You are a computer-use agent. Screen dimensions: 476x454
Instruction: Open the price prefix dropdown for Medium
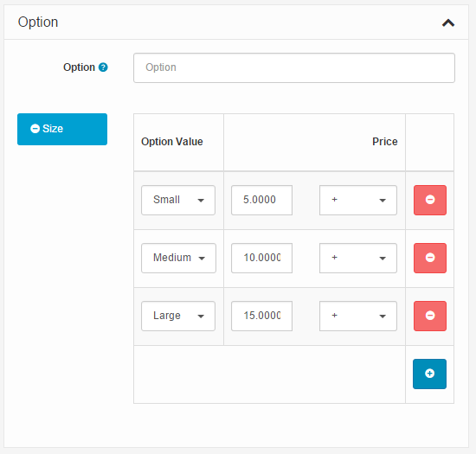(x=358, y=258)
